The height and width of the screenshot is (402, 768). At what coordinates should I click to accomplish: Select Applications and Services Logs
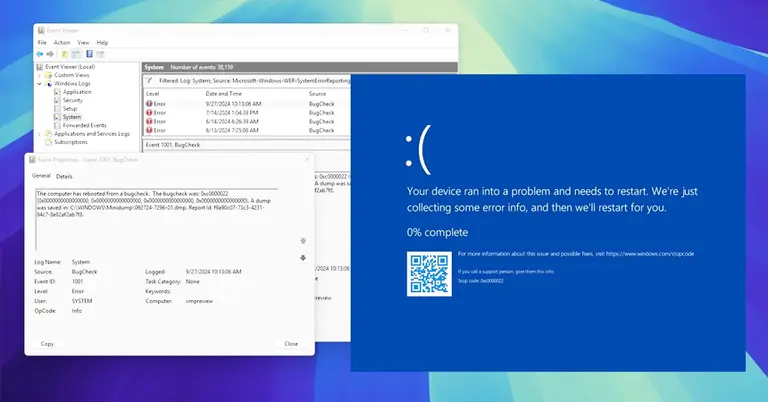point(92,134)
